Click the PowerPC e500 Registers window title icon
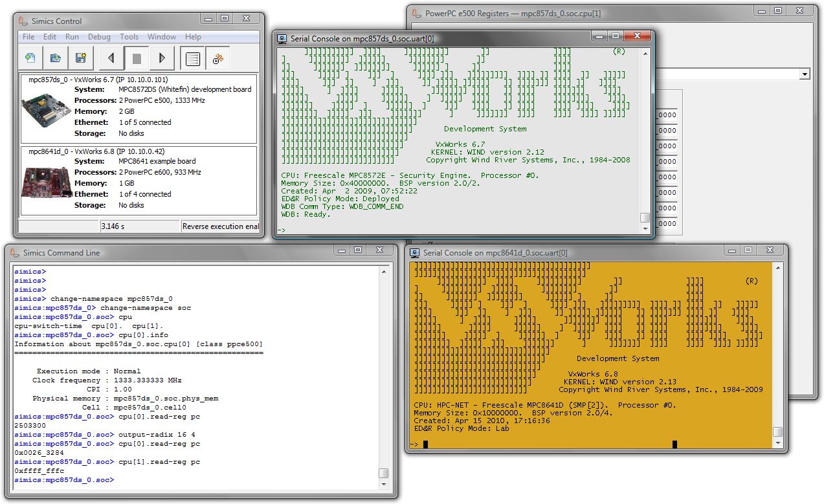 418,13
